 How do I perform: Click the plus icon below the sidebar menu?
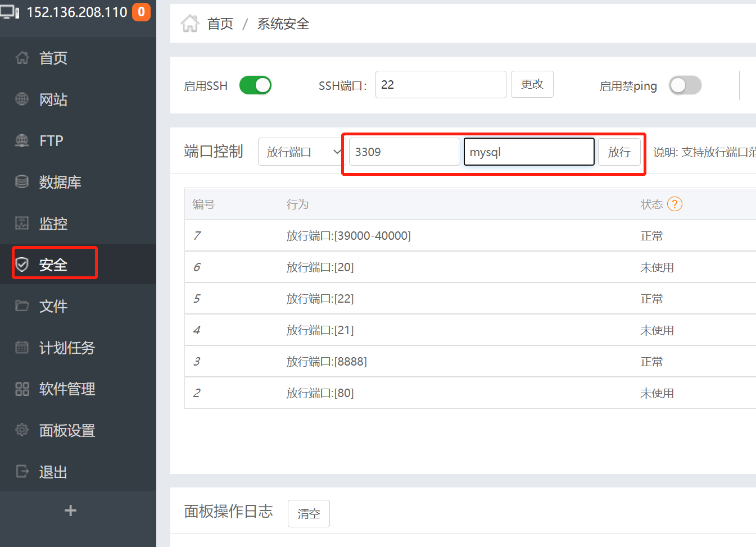70,510
